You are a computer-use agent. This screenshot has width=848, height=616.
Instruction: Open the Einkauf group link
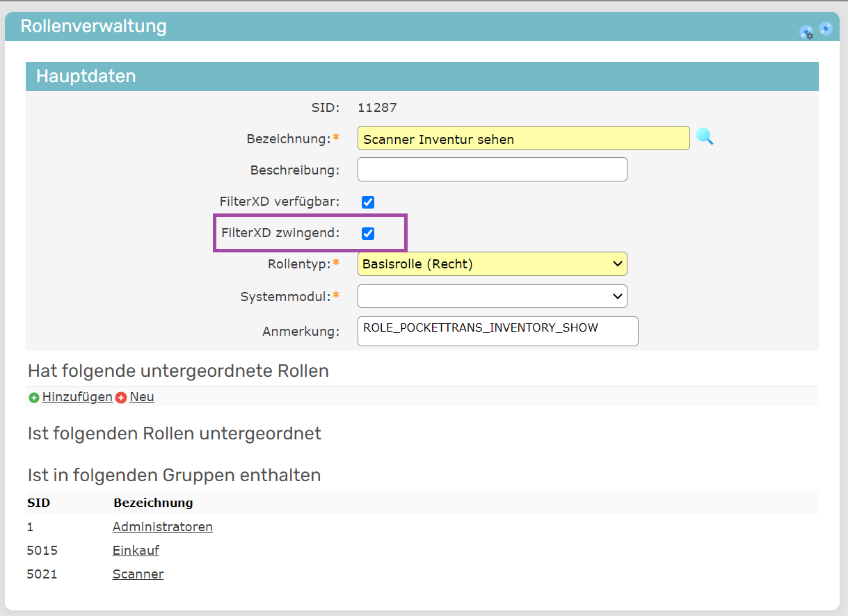click(x=136, y=551)
